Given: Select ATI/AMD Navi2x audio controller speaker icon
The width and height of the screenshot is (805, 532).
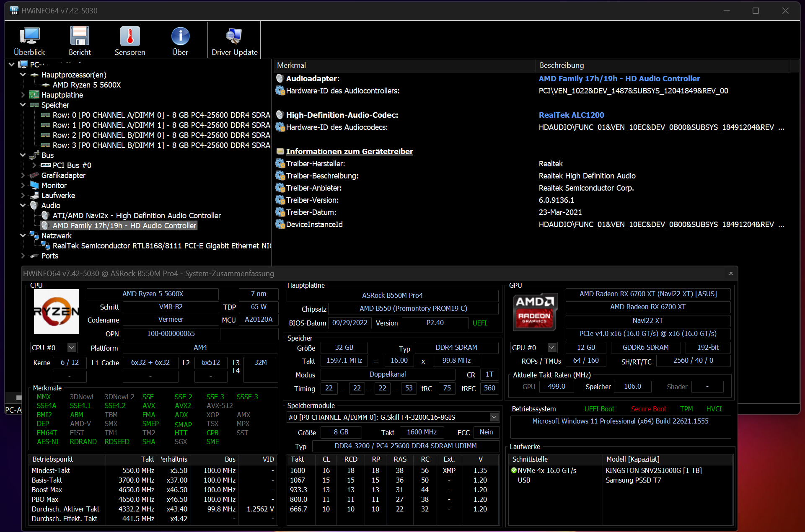Looking at the screenshot, I should 45,215.
